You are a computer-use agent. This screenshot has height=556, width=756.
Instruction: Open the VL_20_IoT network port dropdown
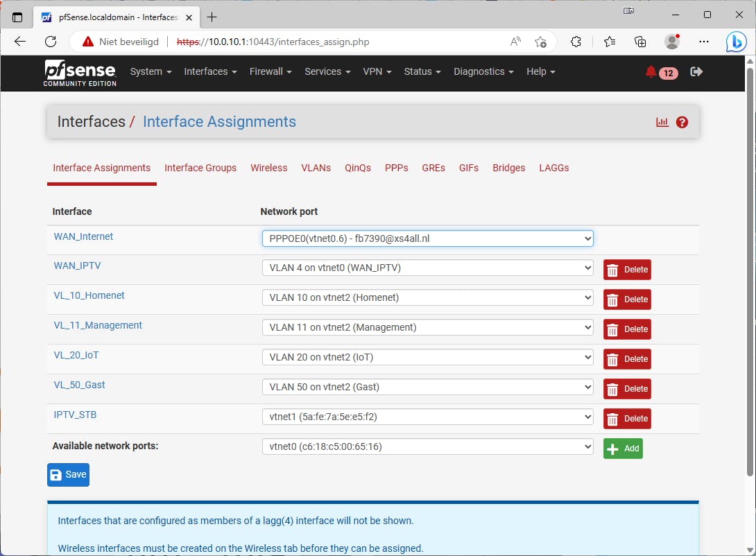pyautogui.click(x=427, y=357)
